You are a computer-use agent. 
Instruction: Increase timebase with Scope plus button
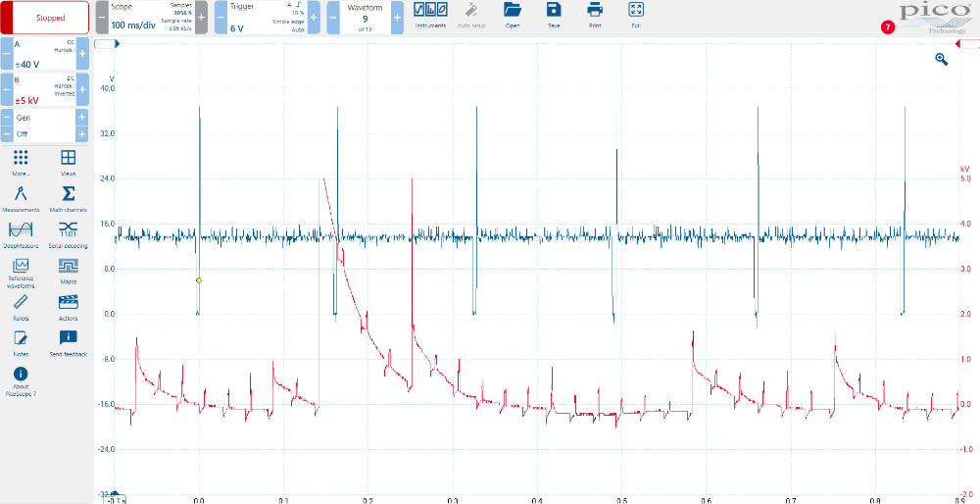pos(201,18)
